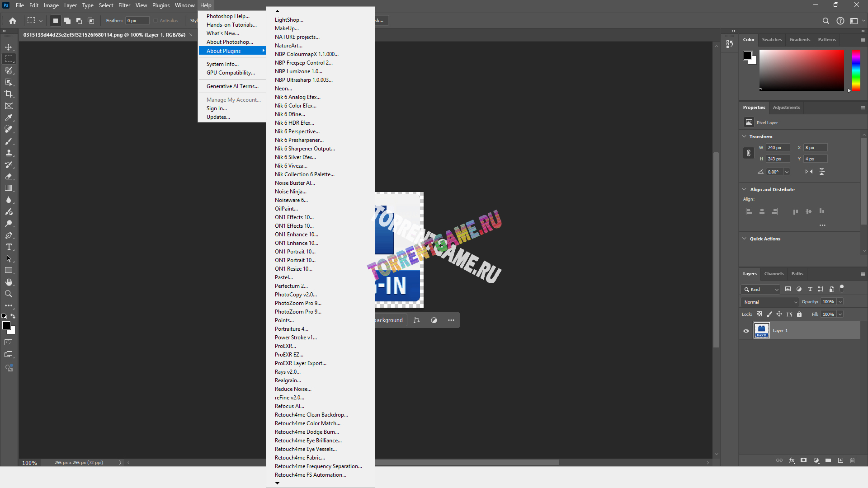Toggle lock all for the layer

click(799, 314)
